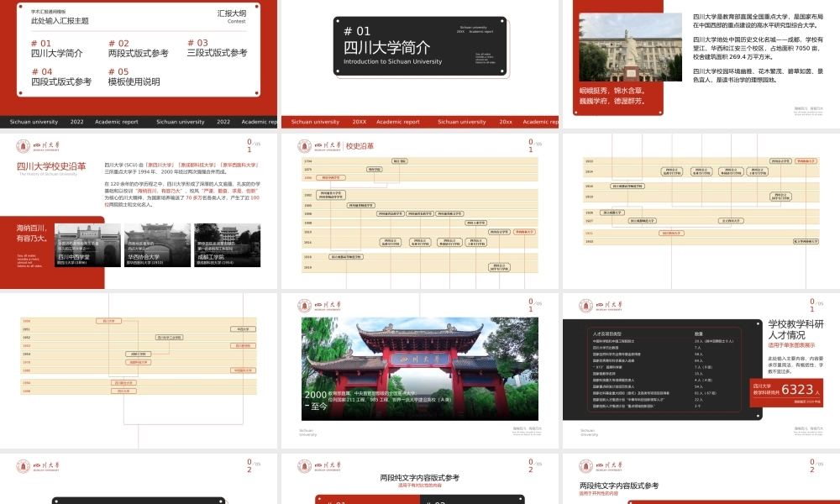Select the 华西协合大学 historical photo
The height and width of the screenshot is (504, 840).
click(x=158, y=245)
